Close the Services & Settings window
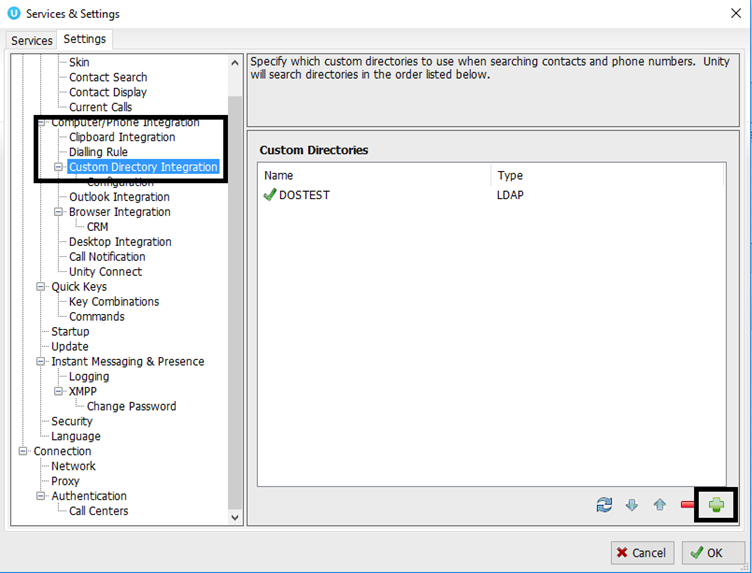 (x=736, y=13)
